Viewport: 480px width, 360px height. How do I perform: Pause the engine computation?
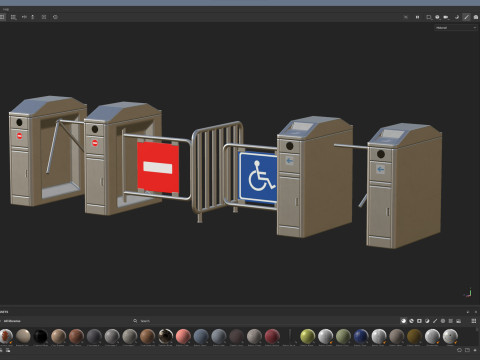[417, 17]
